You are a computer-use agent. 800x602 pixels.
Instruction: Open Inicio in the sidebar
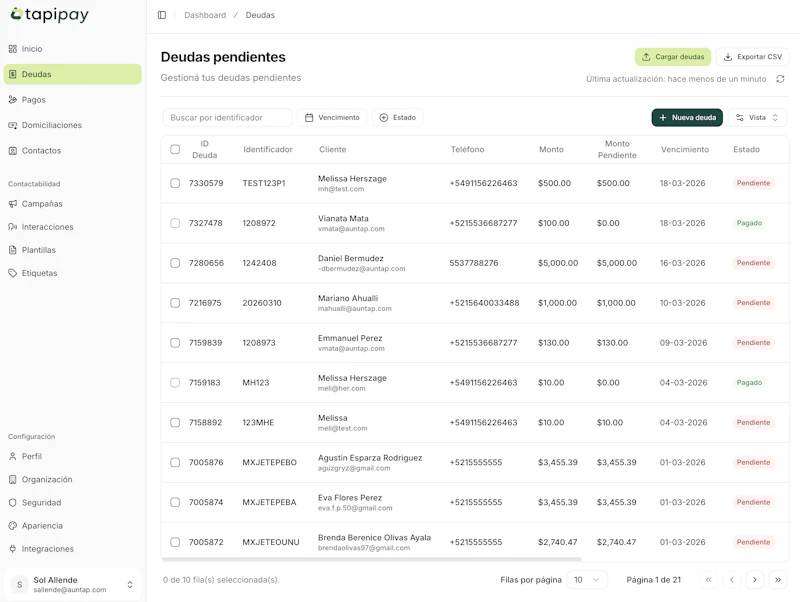coord(72,49)
